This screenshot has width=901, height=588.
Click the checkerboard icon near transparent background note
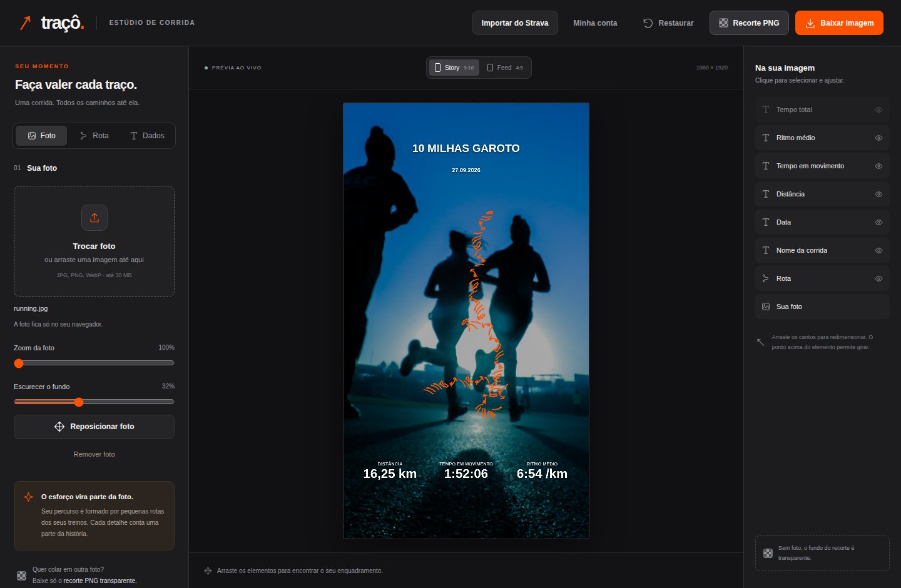(768, 553)
